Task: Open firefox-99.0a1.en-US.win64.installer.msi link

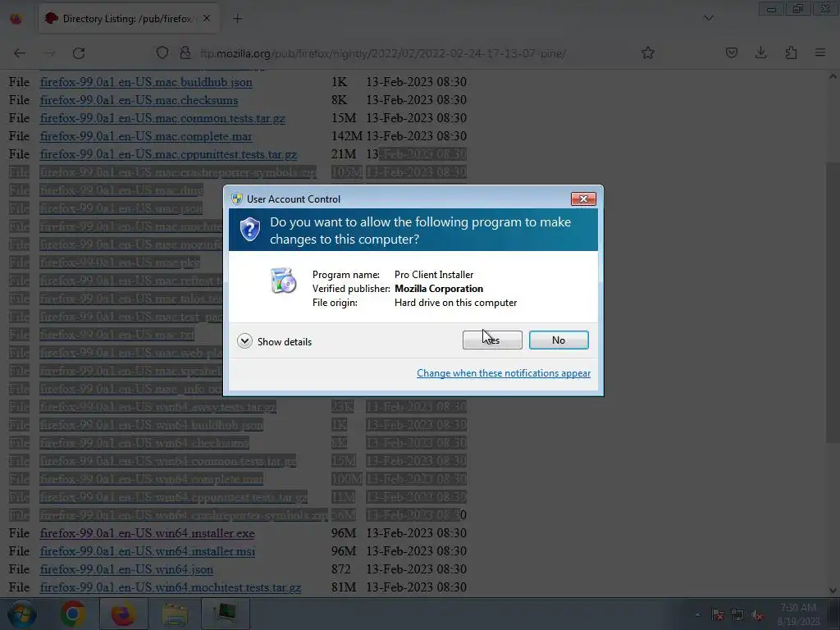Action: pos(148,551)
